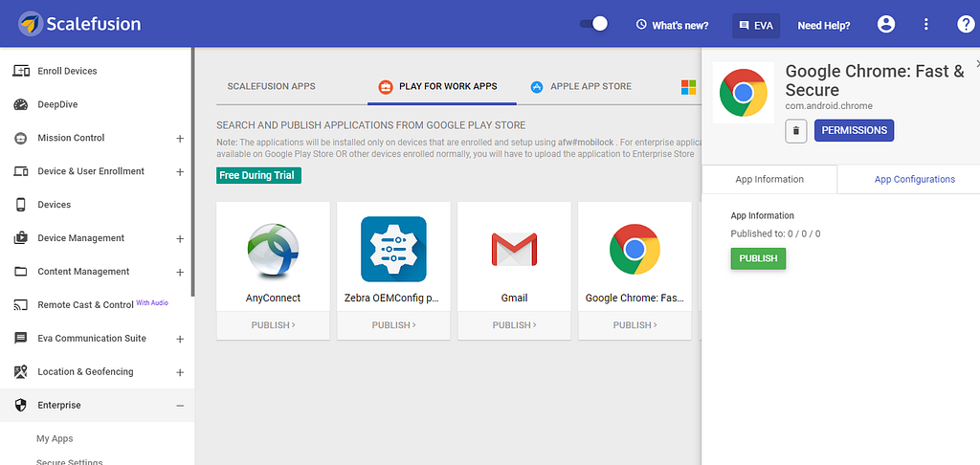The width and height of the screenshot is (980, 465).
Task: Click Devices sidebar label
Action: coord(55,205)
